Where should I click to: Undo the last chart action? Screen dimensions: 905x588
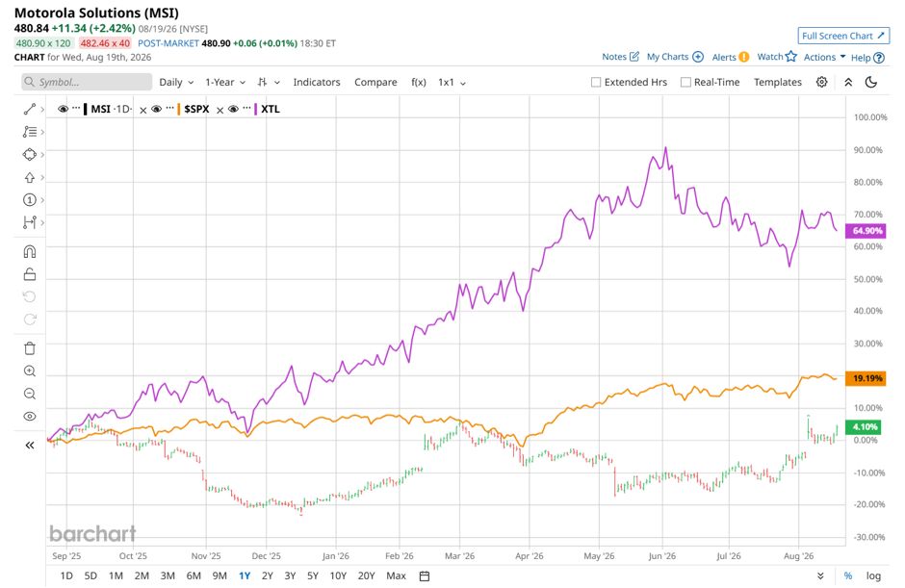(x=30, y=296)
